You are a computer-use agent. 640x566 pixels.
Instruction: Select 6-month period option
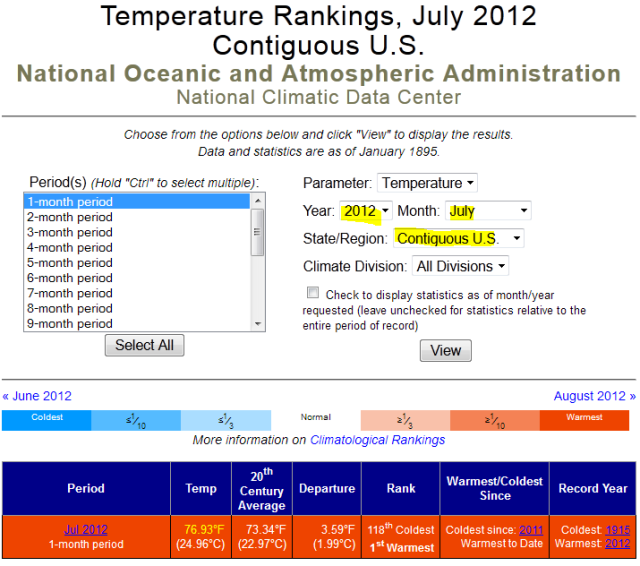coord(137,278)
